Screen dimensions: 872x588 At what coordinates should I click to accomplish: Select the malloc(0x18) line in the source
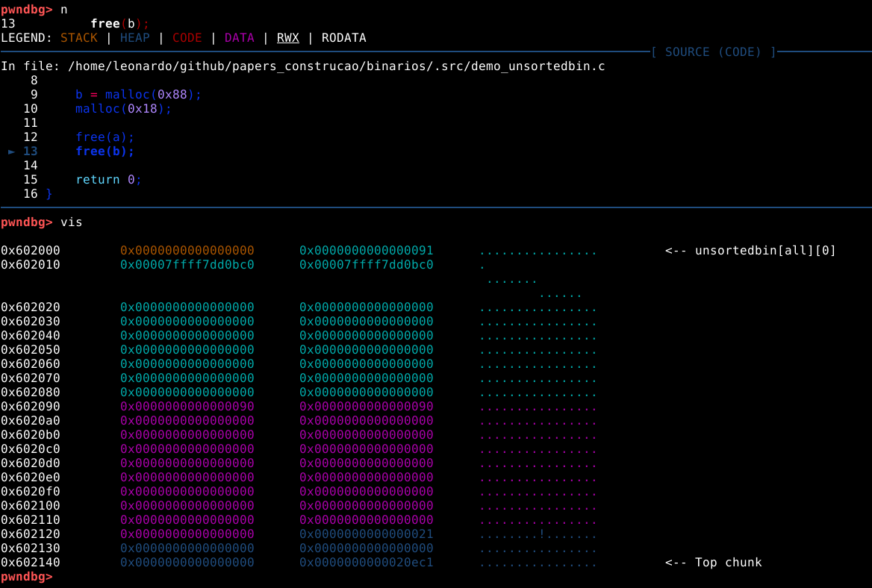click(x=123, y=109)
